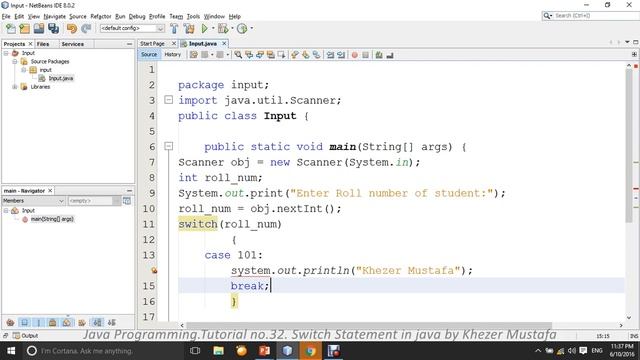Toggle Sort by Source in Navigator
This screenshot has width=640, height=360.
click(112, 322)
